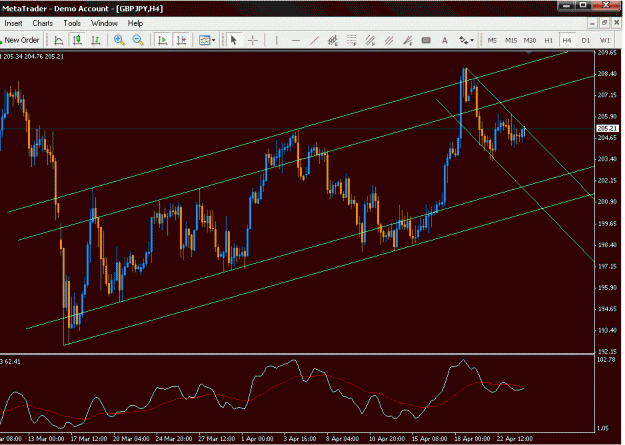Open the Tools menu

point(72,23)
